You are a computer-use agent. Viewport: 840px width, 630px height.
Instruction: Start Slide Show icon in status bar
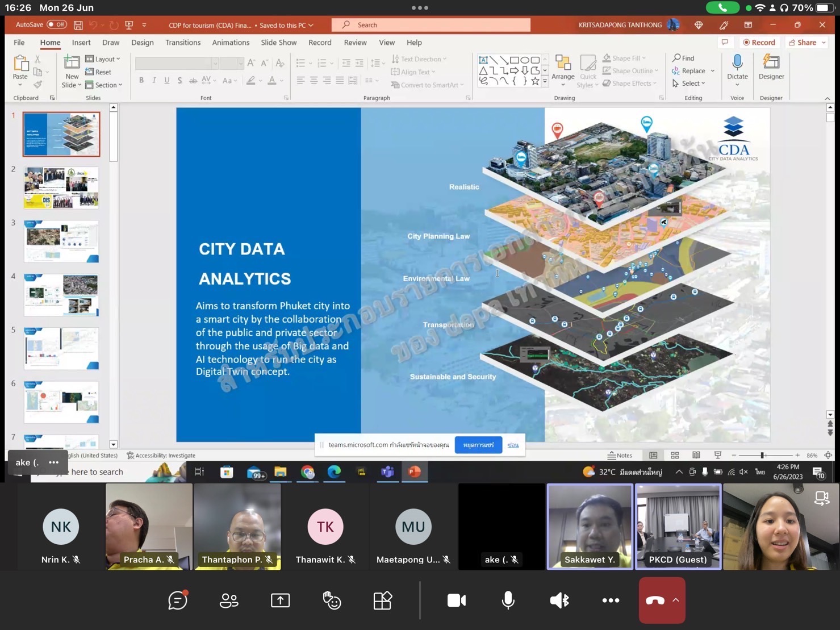718,456
